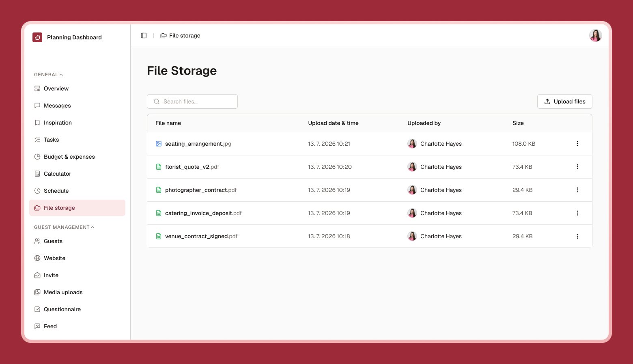633x364 pixels.
Task: Click the folder icon in breadcrumb
Action: point(164,36)
